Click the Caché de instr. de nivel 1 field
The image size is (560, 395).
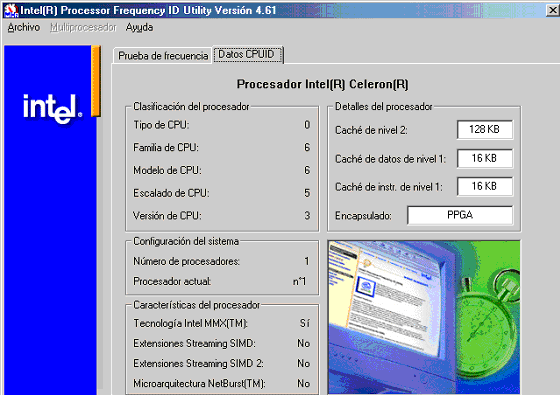(485, 186)
